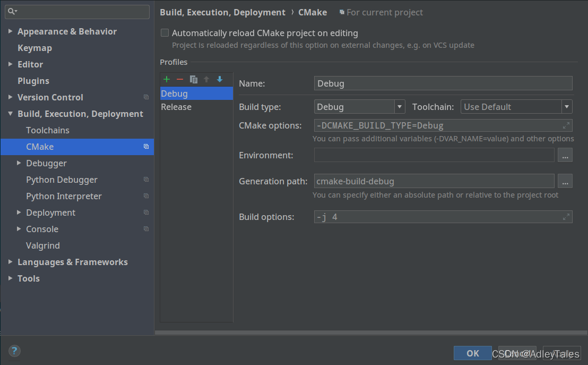Open Toolchains settings page
The width and height of the screenshot is (588, 365).
48,130
